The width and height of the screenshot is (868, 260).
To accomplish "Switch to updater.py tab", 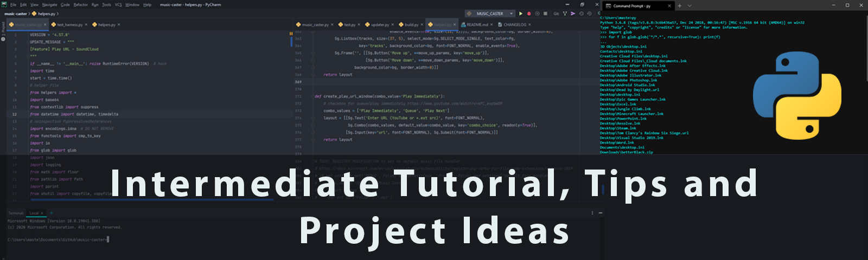I will coord(380,24).
